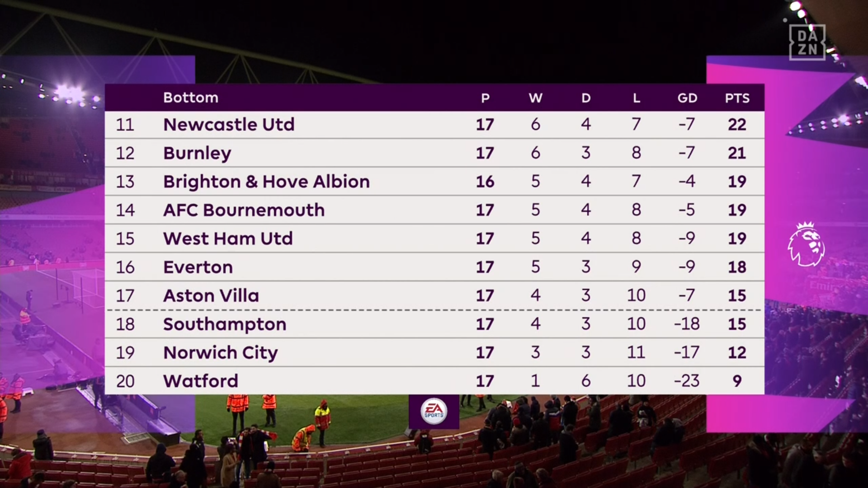The image size is (868, 488).
Task: Click the D column header
Action: click(x=586, y=98)
